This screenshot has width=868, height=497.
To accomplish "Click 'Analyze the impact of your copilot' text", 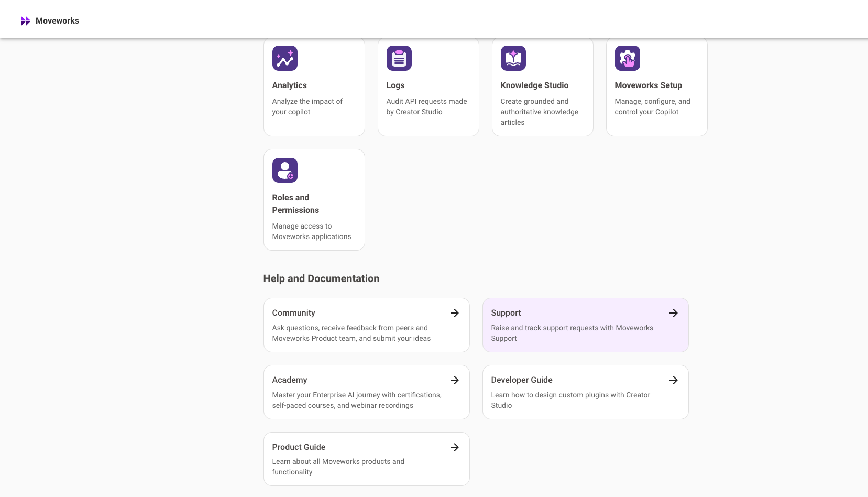I will coord(307,106).
